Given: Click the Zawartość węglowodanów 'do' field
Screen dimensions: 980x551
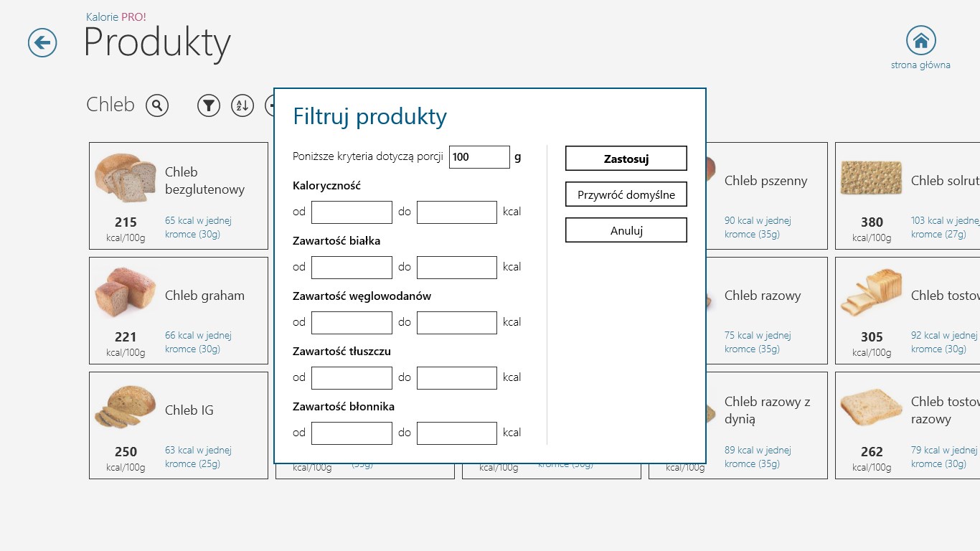Looking at the screenshot, I should click(456, 323).
